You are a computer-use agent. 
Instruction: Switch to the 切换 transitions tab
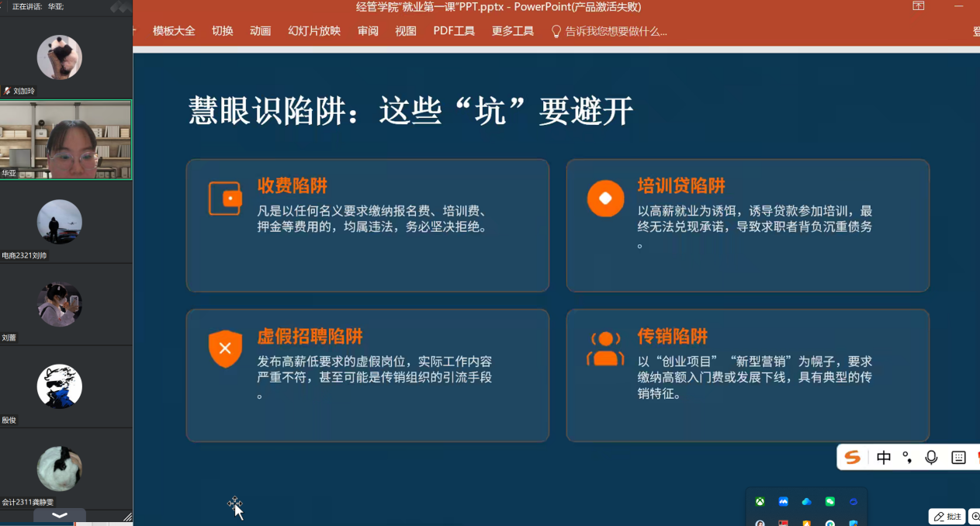pyautogui.click(x=223, y=31)
